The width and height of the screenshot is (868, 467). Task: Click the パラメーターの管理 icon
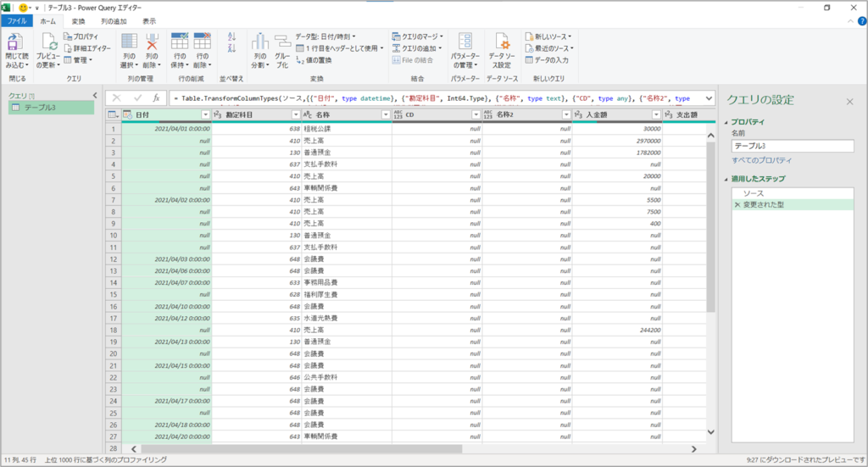[465, 42]
